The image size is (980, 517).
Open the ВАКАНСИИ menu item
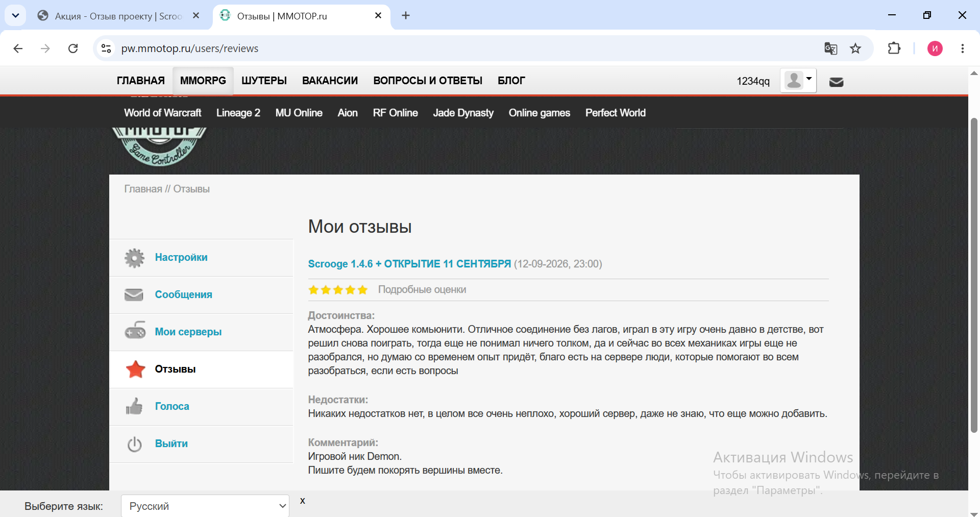point(330,81)
